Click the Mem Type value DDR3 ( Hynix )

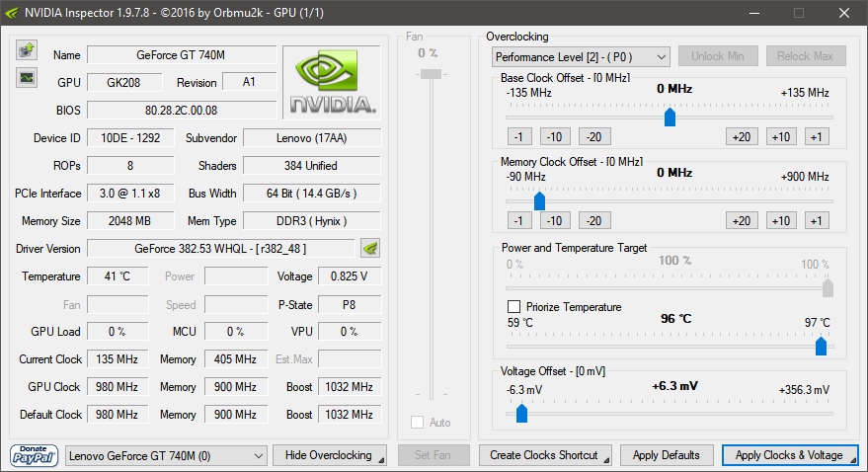pos(312,221)
